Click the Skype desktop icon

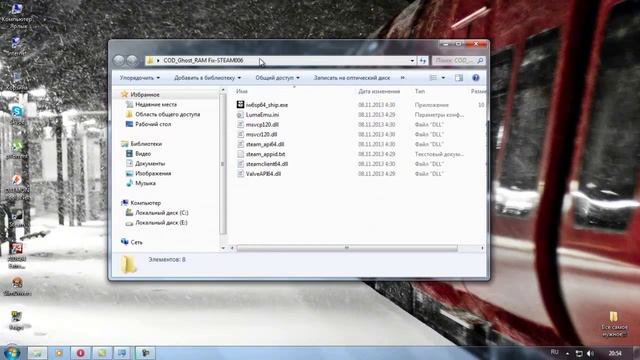click(x=17, y=114)
